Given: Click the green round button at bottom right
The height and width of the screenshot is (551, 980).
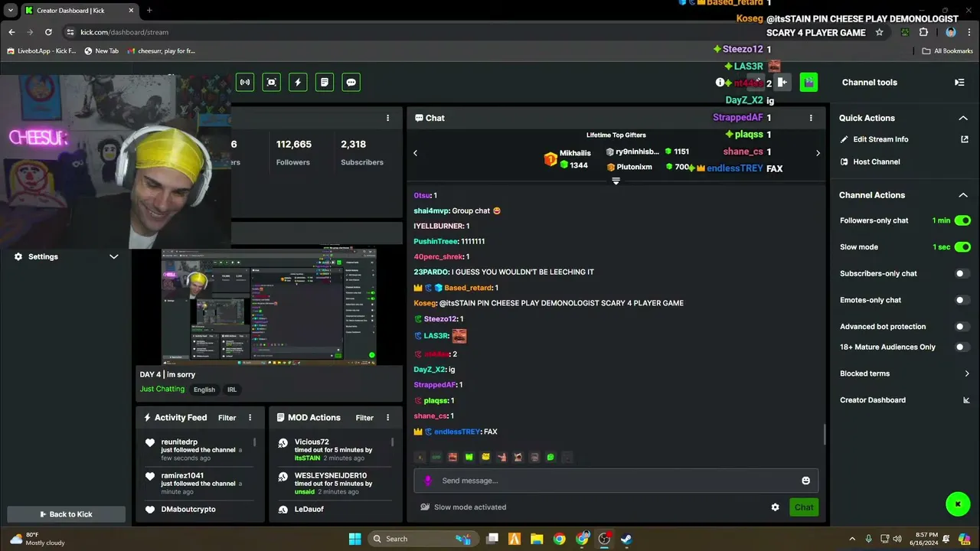Looking at the screenshot, I should click(x=958, y=504).
